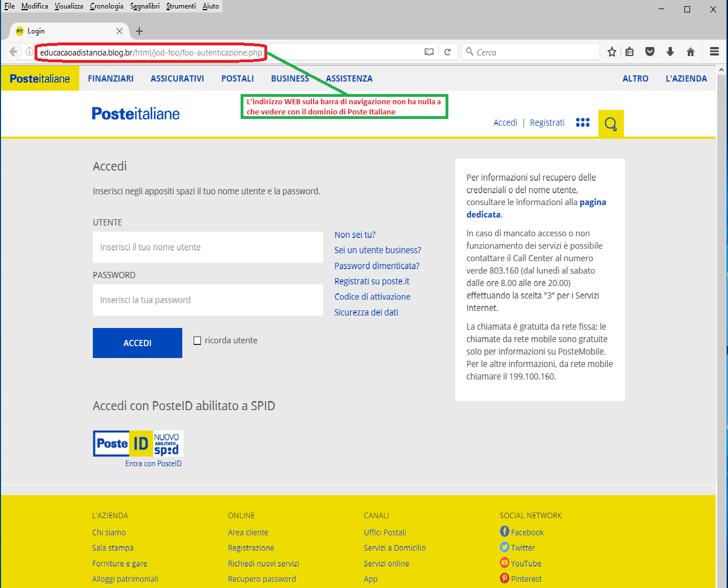728x588 pixels.
Task: Click inside PASSWORD field
Action: tap(208, 300)
